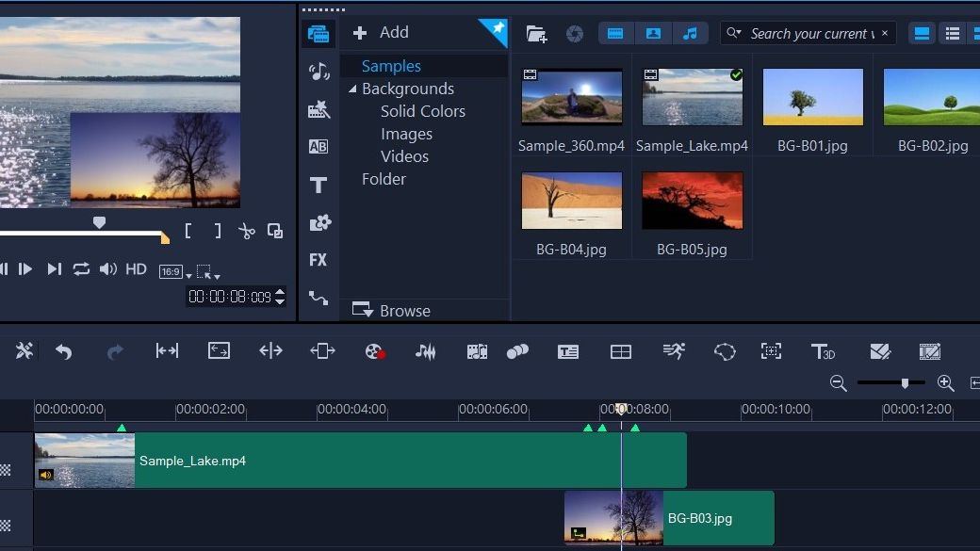Open the 16:9 aspect ratio dropdown

tap(174, 272)
